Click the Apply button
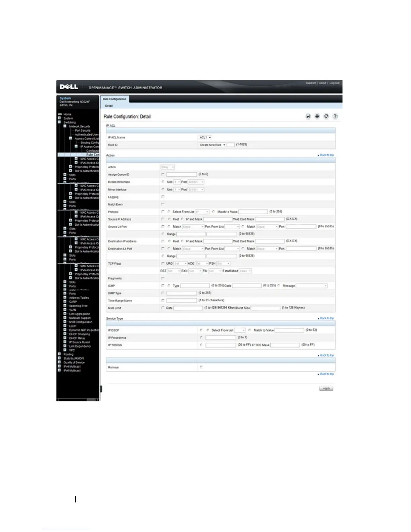 coord(326,389)
